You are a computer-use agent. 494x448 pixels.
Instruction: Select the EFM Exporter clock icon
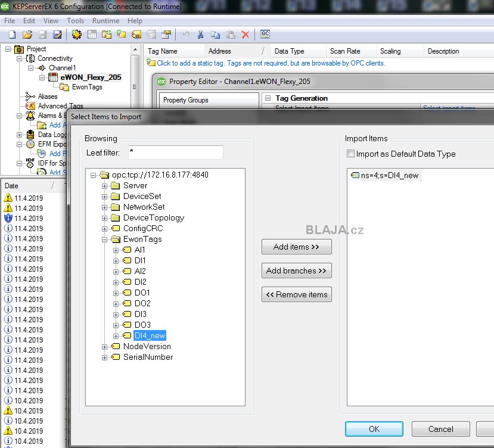pos(30,144)
